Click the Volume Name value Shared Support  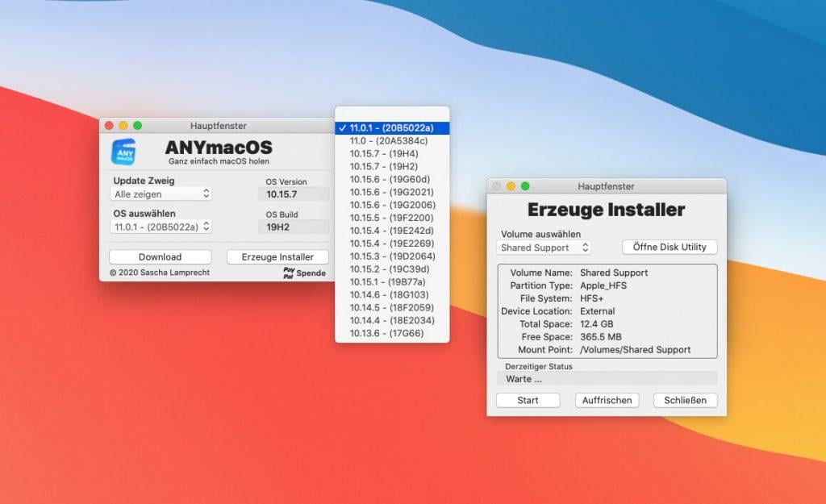pyautogui.click(x=614, y=273)
